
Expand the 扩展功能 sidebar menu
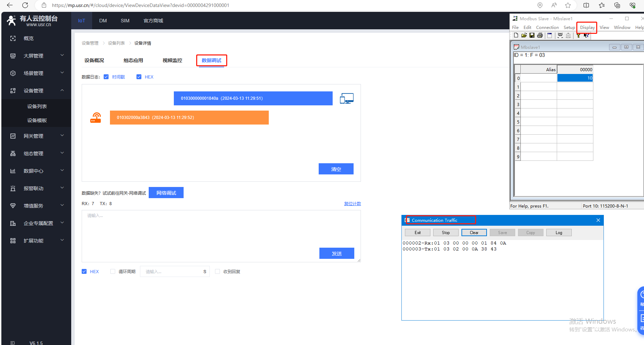click(36, 241)
